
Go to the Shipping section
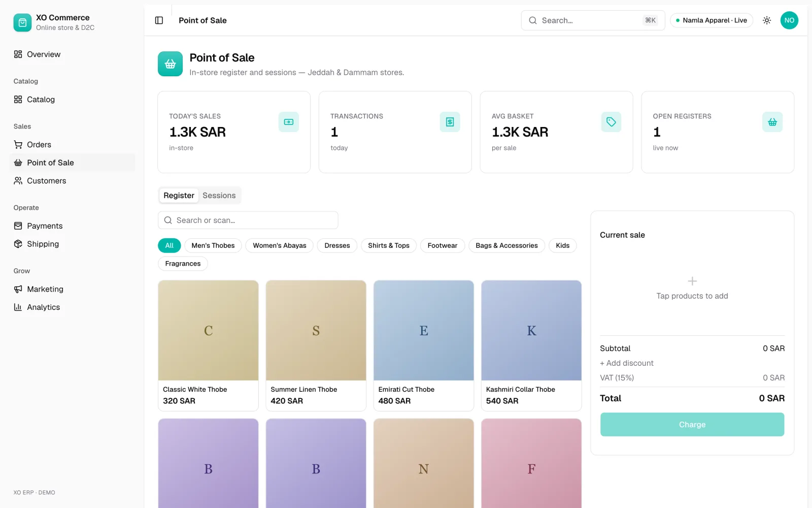coord(73,244)
